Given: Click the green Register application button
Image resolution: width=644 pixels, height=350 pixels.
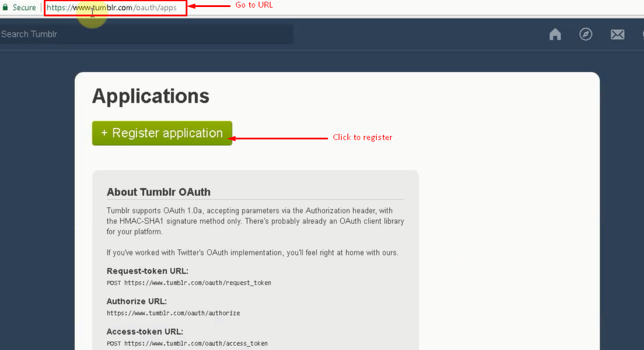Looking at the screenshot, I should 162,133.
